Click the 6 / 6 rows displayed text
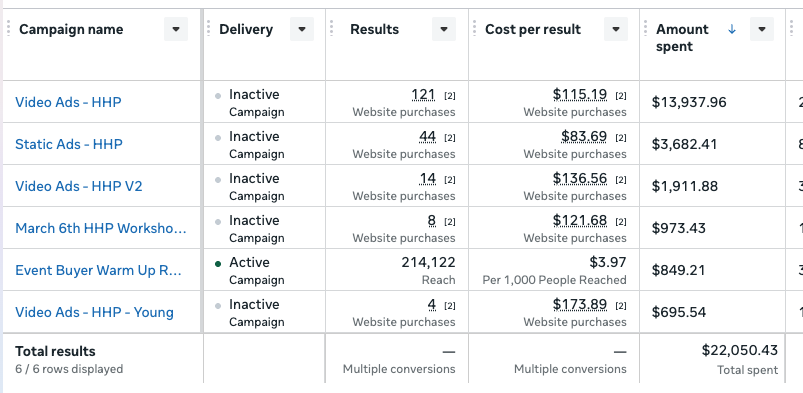The width and height of the screenshot is (803, 393). 69,369
